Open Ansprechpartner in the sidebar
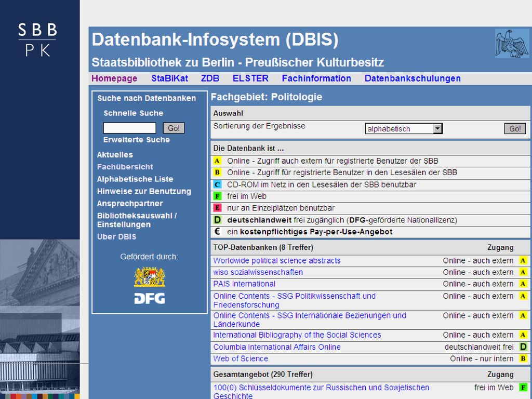532x399 pixels. pyautogui.click(x=130, y=204)
